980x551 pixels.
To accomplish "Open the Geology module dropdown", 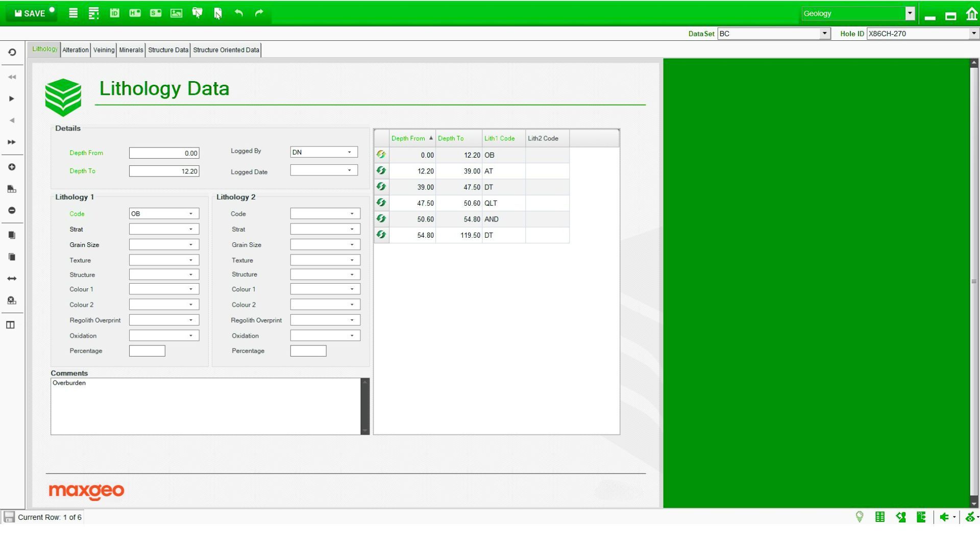I will pyautogui.click(x=910, y=13).
